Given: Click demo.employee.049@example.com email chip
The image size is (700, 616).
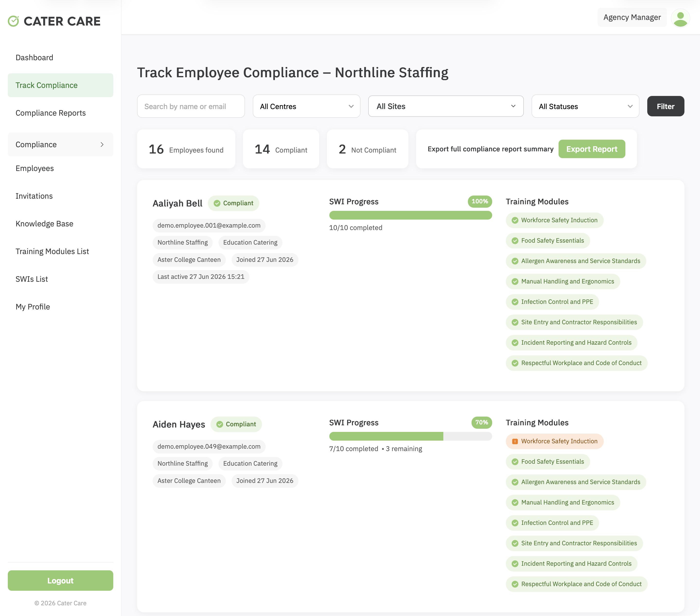Looking at the screenshot, I should click(209, 447).
